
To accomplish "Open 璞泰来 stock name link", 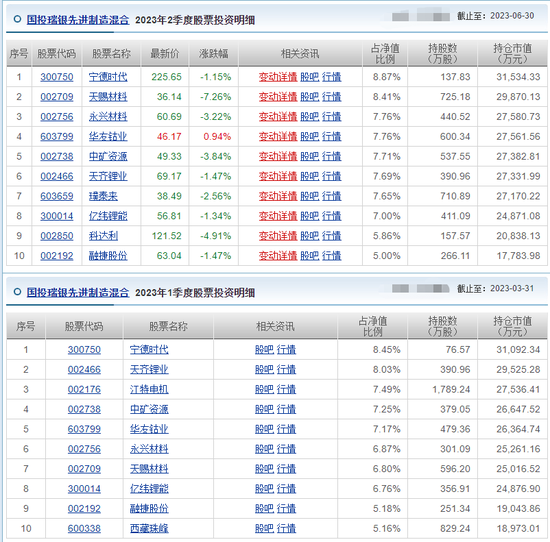I will [103, 196].
